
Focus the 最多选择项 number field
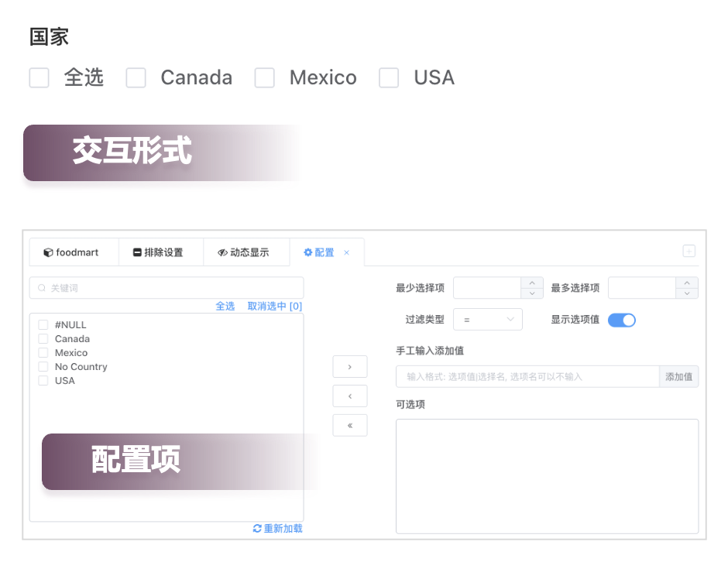click(642, 288)
